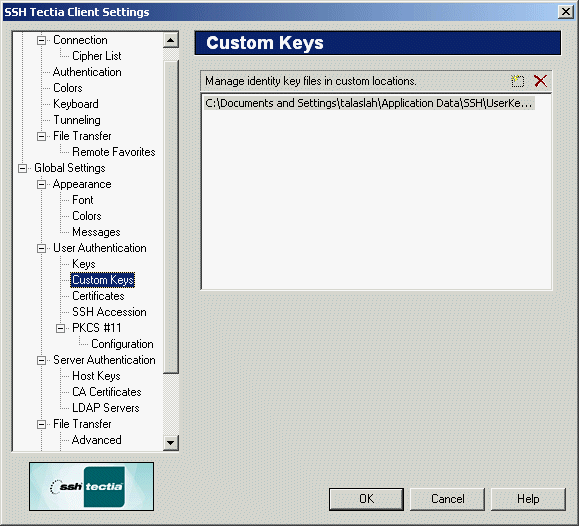Select SSH Accession in the tree
579x526 pixels.
(109, 312)
